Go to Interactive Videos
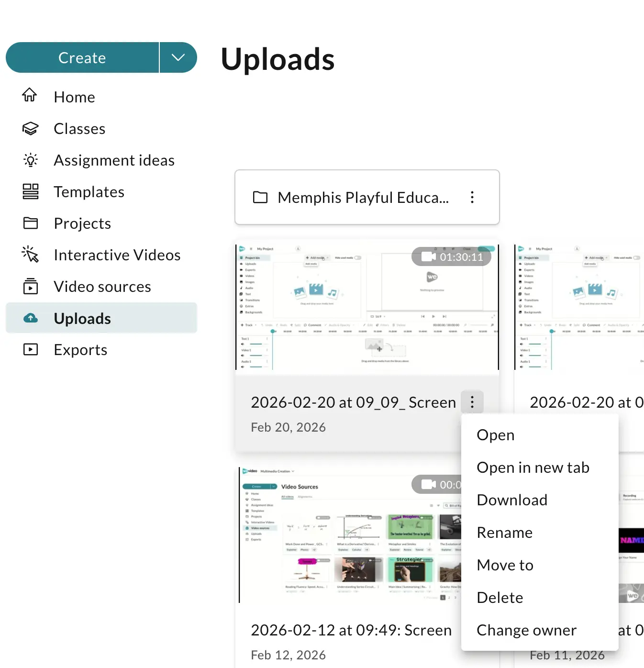 (x=101, y=255)
